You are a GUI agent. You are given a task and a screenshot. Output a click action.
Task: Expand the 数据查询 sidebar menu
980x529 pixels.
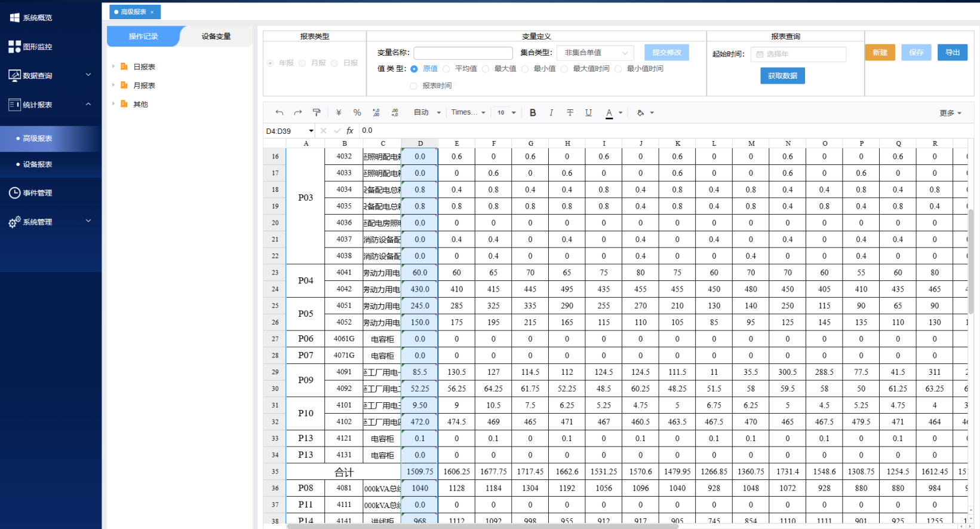88,75
